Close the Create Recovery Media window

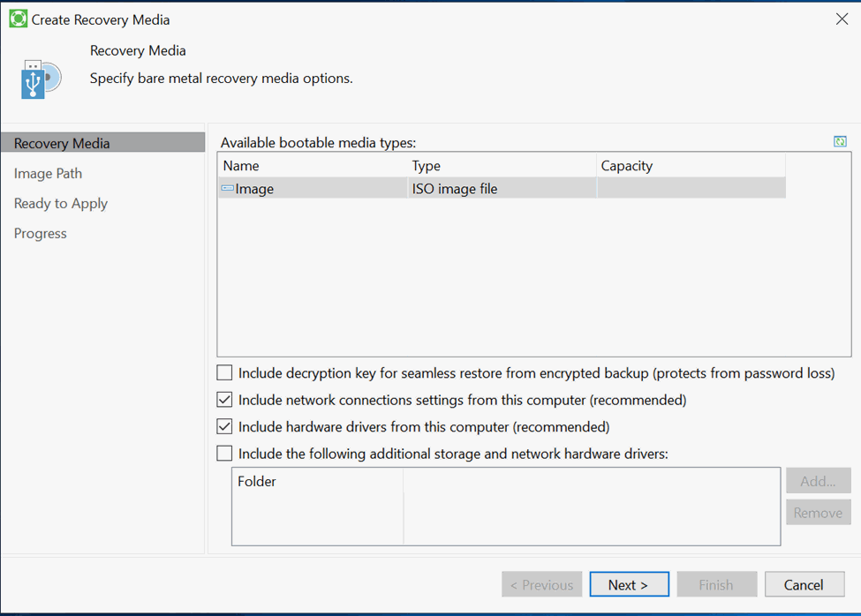pyautogui.click(x=842, y=19)
